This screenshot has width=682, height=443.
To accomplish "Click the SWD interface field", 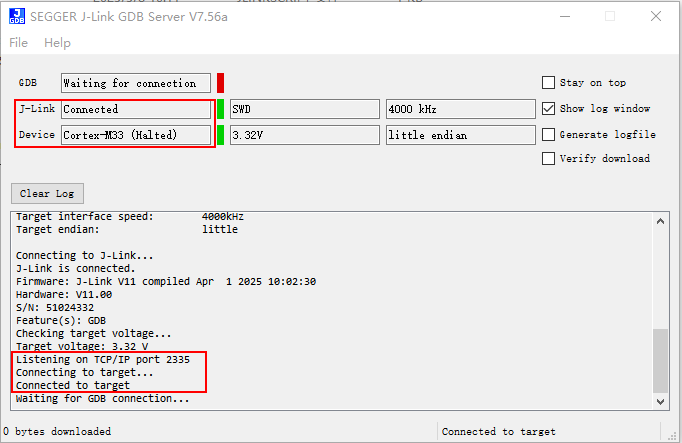I will coord(304,109).
